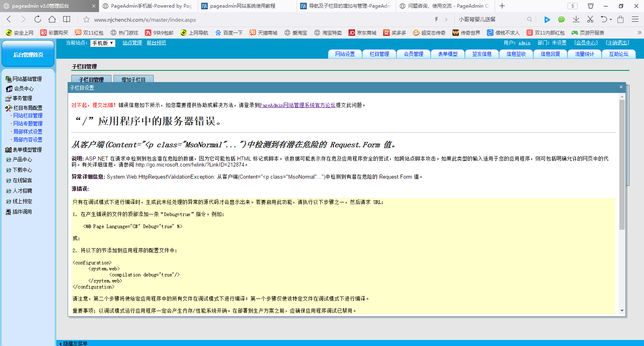Viewport: 644px width, 346px height.
Task: Go to the browser home page icon
Action: point(52,19)
